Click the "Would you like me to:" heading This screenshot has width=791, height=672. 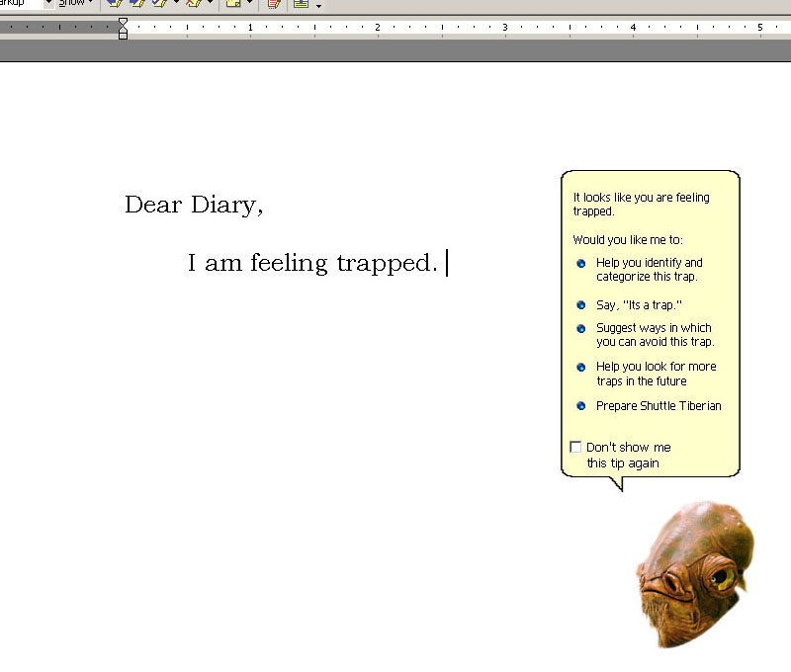pyautogui.click(x=628, y=240)
